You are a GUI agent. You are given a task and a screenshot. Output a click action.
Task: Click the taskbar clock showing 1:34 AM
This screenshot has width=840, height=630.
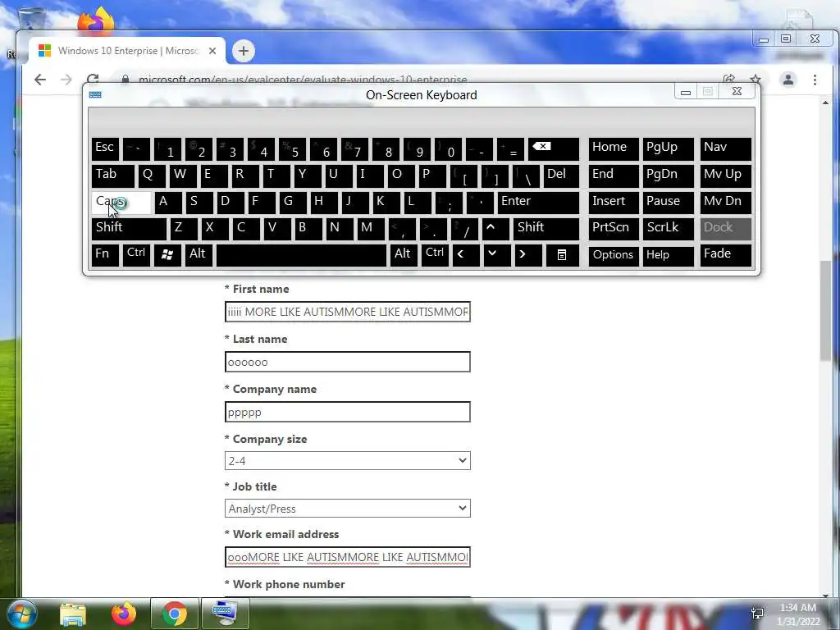coord(798,614)
